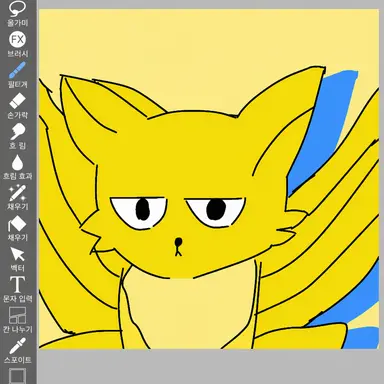Select the blue highlighted brush tool
Screen dimensions: 384x384
[x=17, y=70]
